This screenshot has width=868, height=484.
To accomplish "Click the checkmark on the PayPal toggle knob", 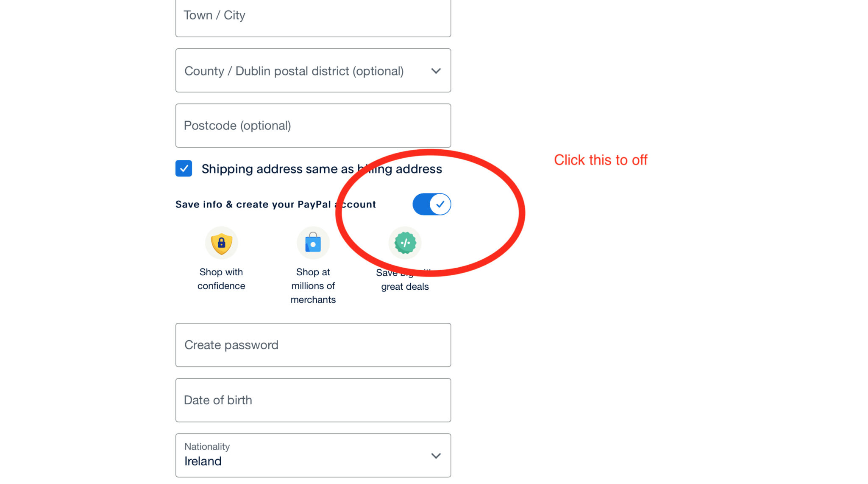I will pos(440,204).
